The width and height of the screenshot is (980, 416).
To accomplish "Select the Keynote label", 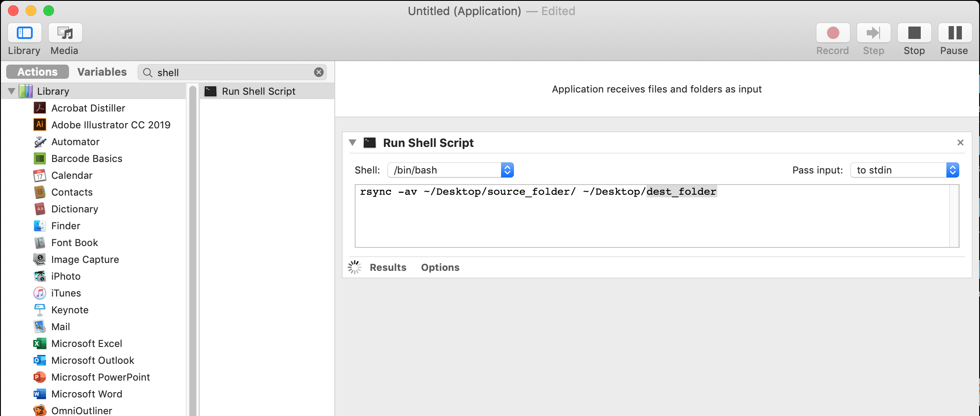I will 70,310.
